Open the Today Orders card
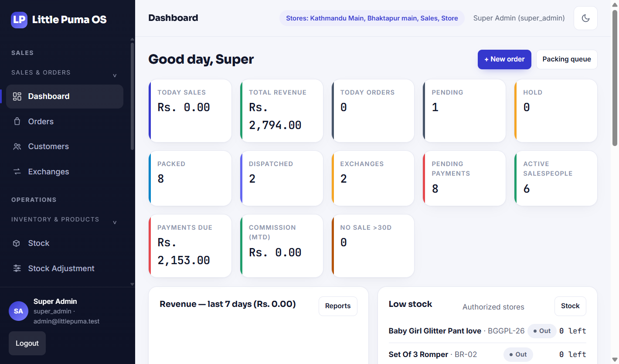619x364 pixels. coord(373,111)
